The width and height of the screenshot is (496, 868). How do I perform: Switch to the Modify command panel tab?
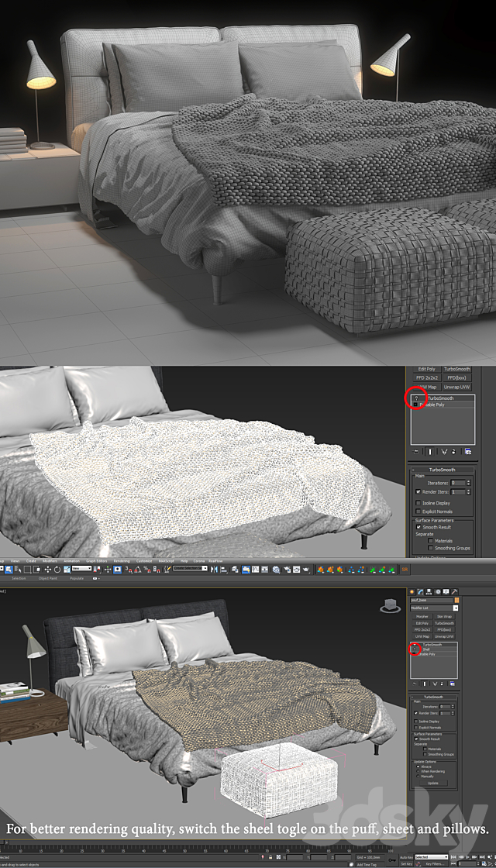(x=420, y=592)
